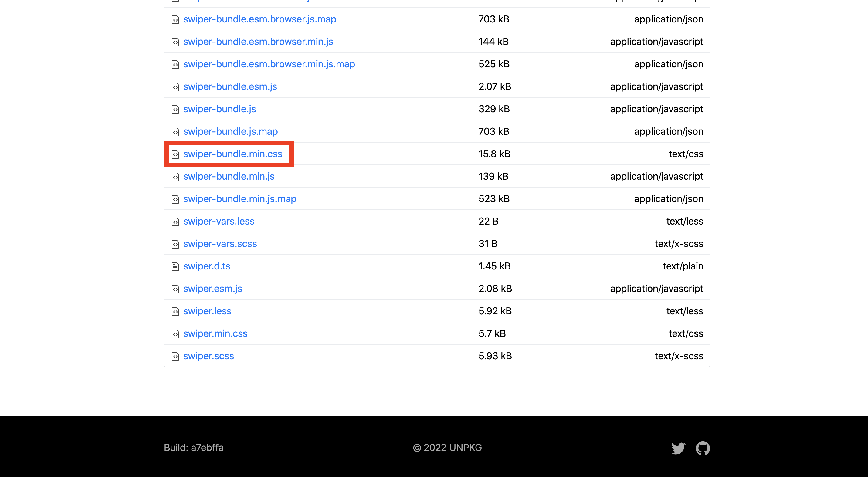Open swiper.less file link
The height and width of the screenshot is (477, 868).
pos(207,311)
